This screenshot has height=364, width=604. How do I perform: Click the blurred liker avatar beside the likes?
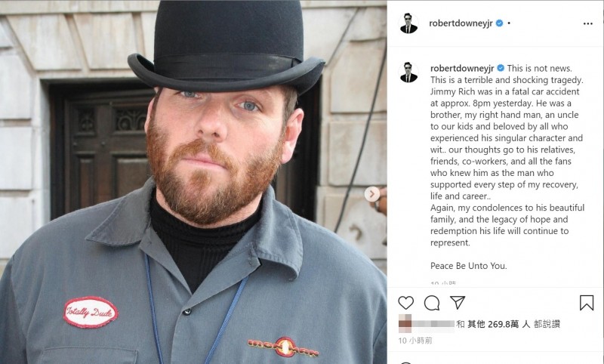[x=405, y=323]
